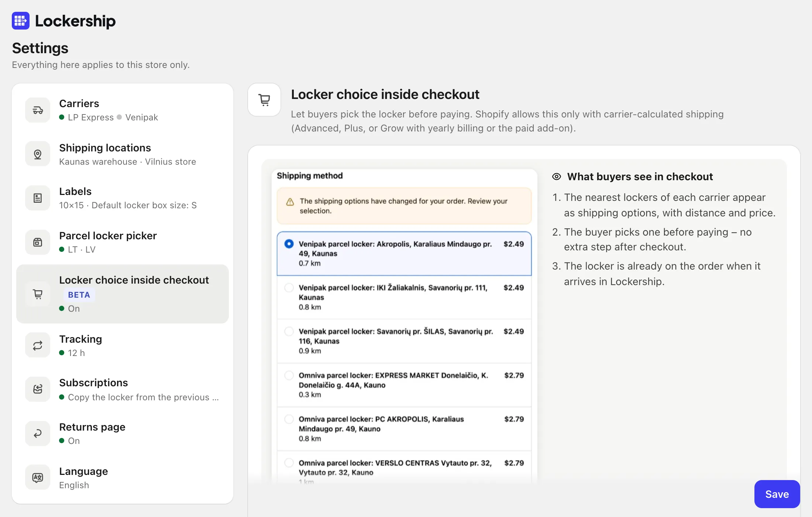Viewport: 812px width, 517px height.
Task: Click the Shipping method heading
Action: (x=310, y=176)
